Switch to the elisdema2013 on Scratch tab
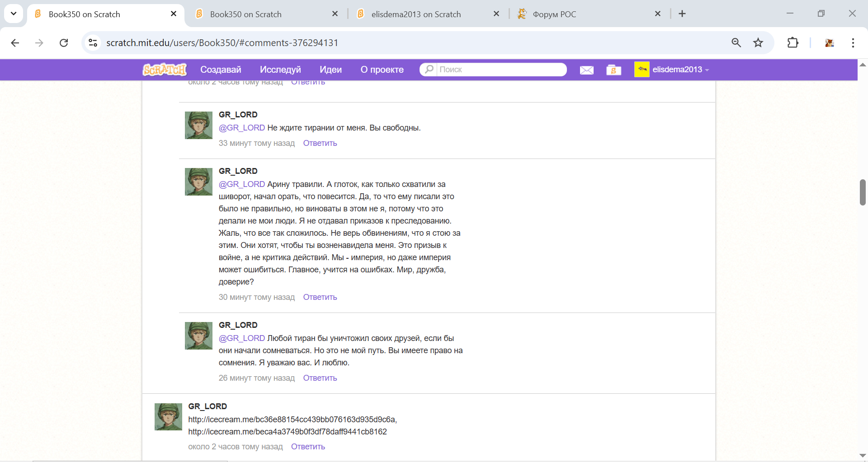 416,14
